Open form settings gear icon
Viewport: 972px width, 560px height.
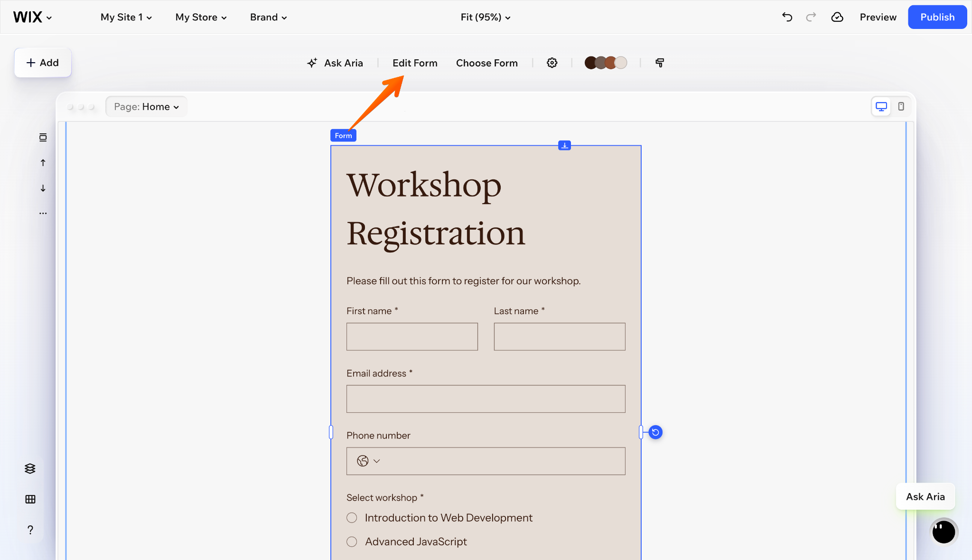pyautogui.click(x=552, y=63)
